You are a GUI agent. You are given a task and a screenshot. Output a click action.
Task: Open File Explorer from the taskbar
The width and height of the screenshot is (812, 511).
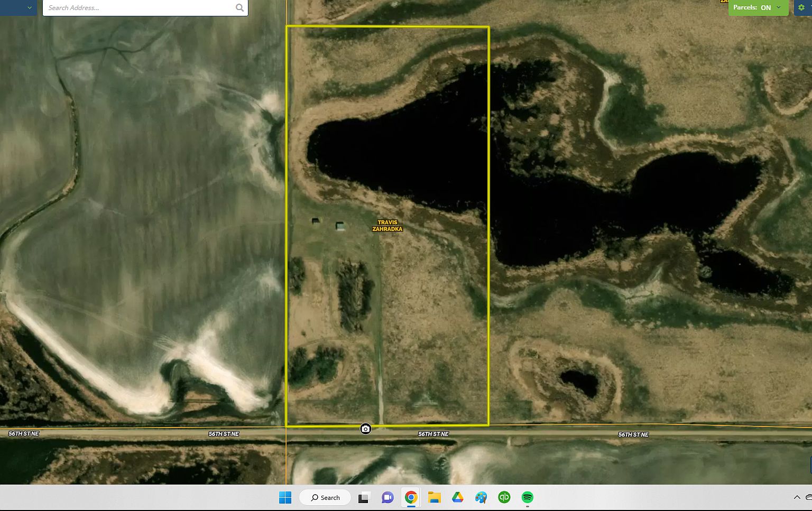click(434, 497)
